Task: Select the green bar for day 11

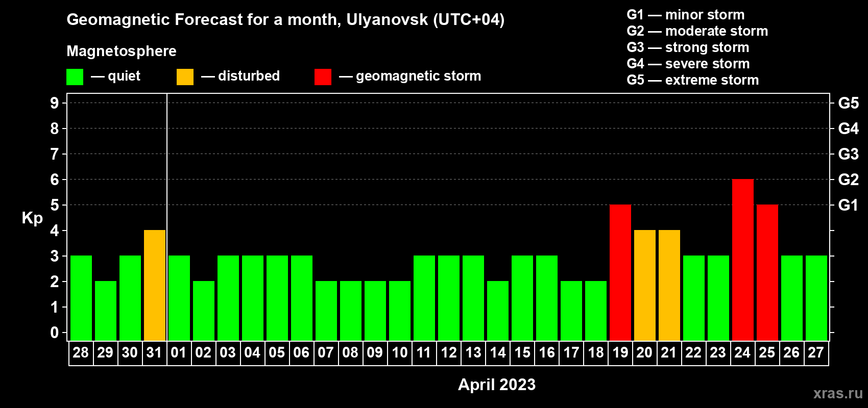Action: point(424,298)
